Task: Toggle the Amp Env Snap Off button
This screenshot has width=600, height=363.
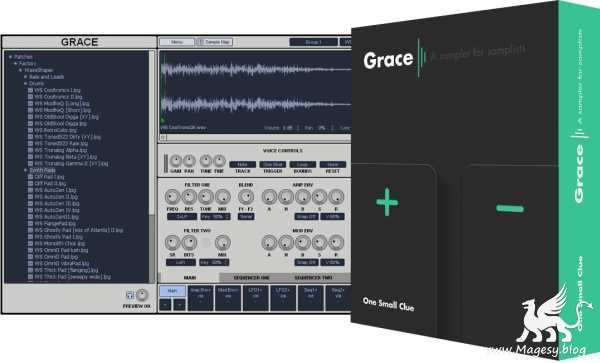Action: [x=306, y=216]
